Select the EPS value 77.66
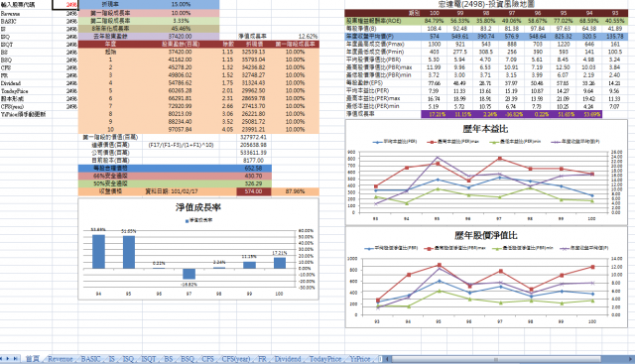Screen dimensions: 635x364 tap(435, 82)
